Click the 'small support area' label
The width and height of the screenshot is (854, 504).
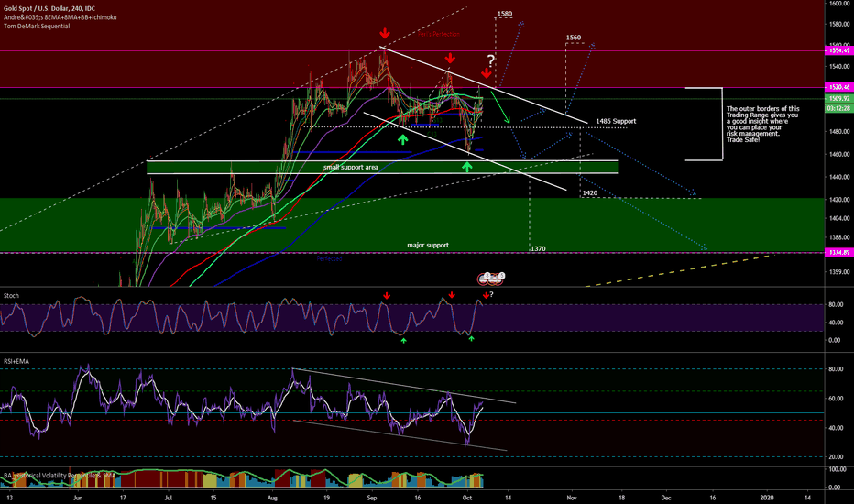(351, 168)
